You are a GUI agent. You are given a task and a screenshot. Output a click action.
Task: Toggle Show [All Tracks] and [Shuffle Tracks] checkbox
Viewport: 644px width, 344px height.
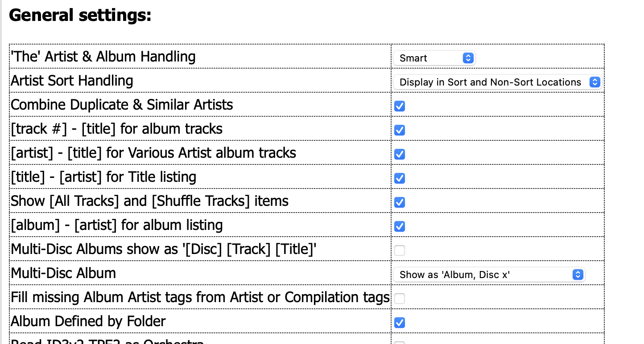click(x=400, y=202)
